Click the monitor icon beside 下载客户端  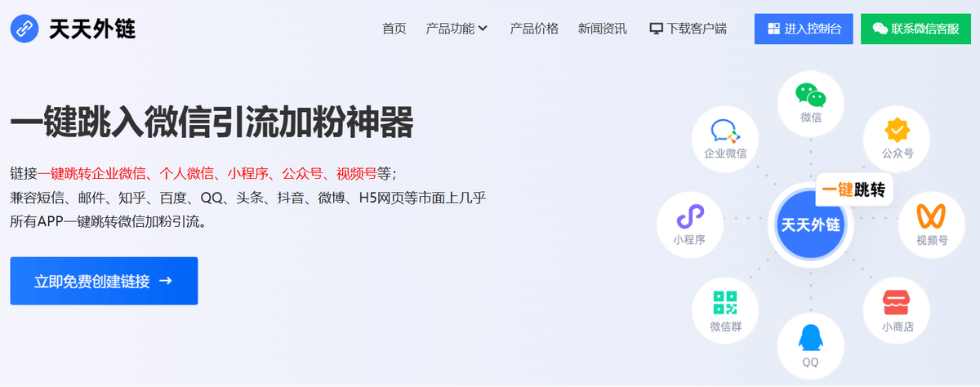pyautogui.click(x=656, y=29)
